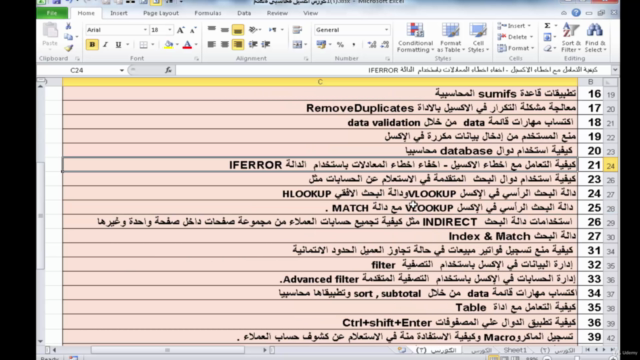Open Find & Select menu

pos(595,38)
